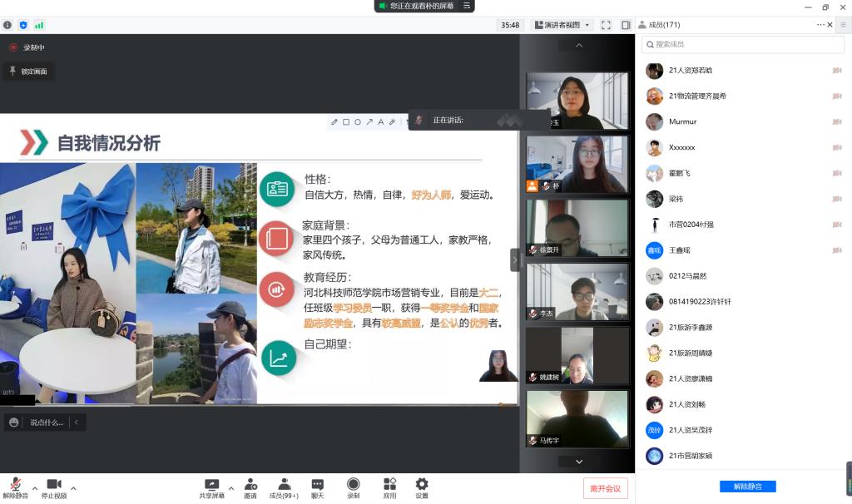Open Settings (设置) gear in toolbar

coord(422,488)
